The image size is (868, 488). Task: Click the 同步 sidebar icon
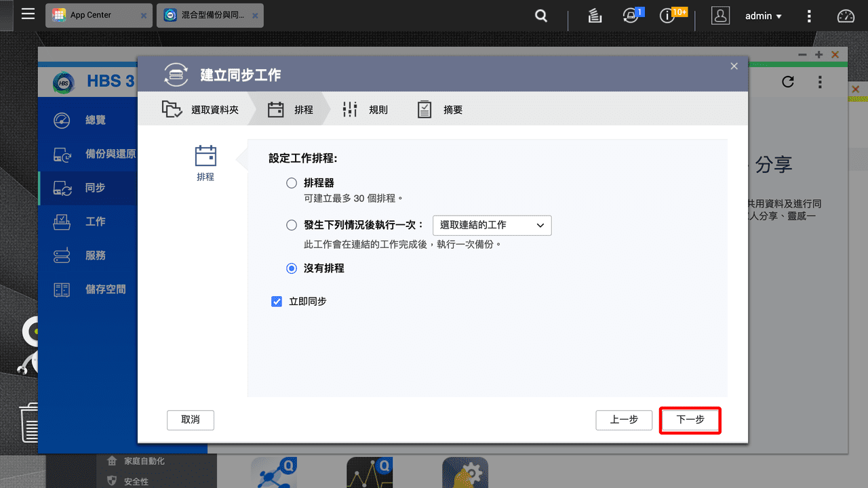pyautogui.click(x=61, y=188)
